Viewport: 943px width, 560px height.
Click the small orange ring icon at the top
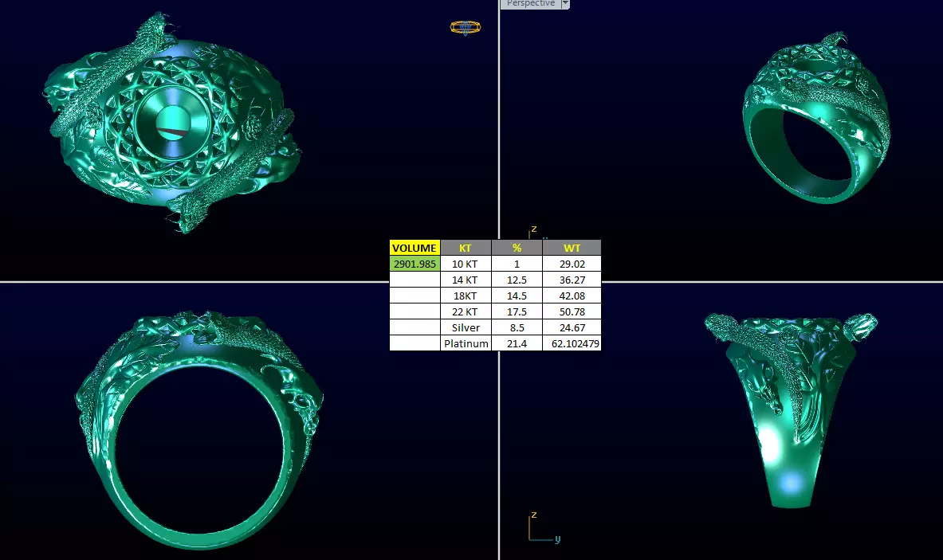[x=466, y=28]
